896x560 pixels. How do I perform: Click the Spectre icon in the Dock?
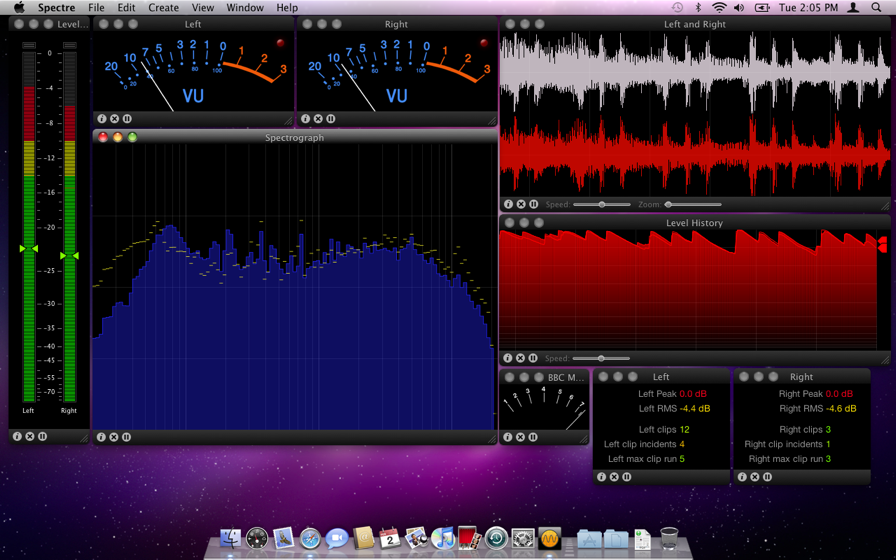(x=549, y=539)
